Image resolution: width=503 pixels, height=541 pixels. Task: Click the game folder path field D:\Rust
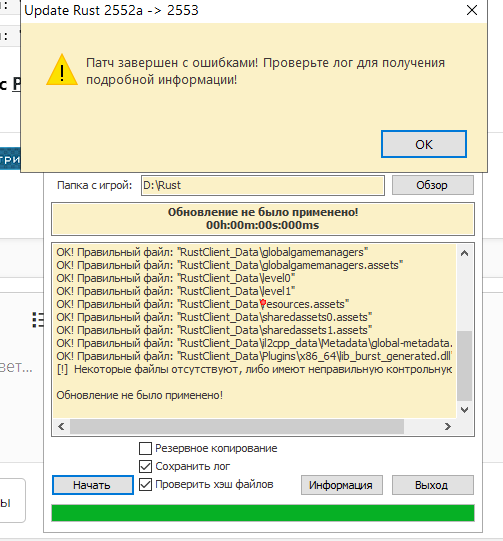[263, 186]
